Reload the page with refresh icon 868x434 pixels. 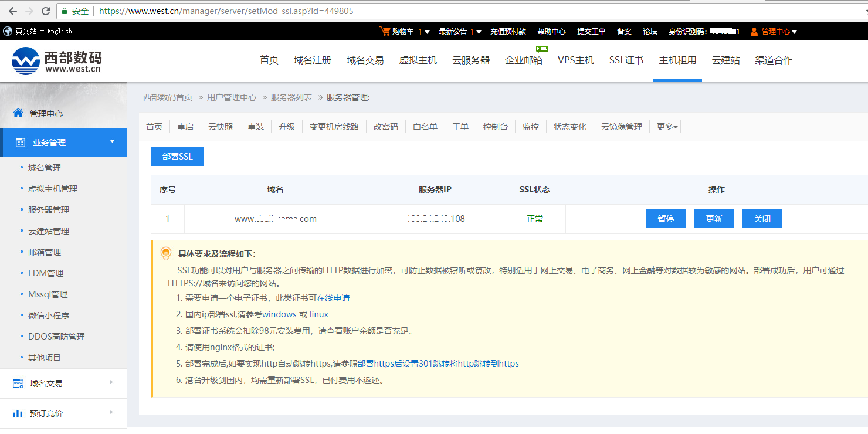[46, 11]
